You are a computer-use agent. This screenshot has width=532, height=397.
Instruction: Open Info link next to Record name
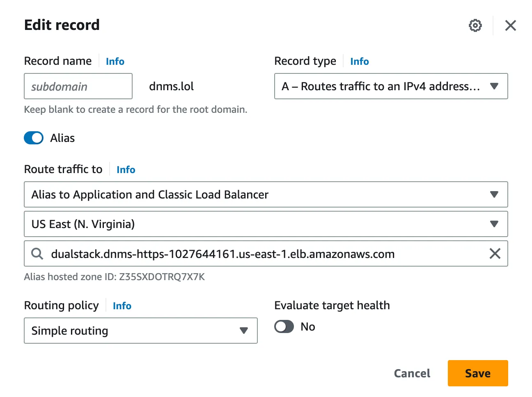(115, 62)
